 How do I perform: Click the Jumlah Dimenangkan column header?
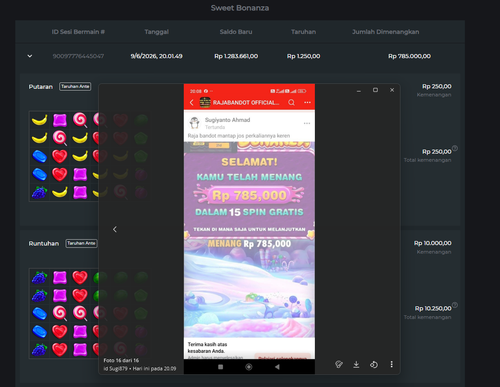386,32
